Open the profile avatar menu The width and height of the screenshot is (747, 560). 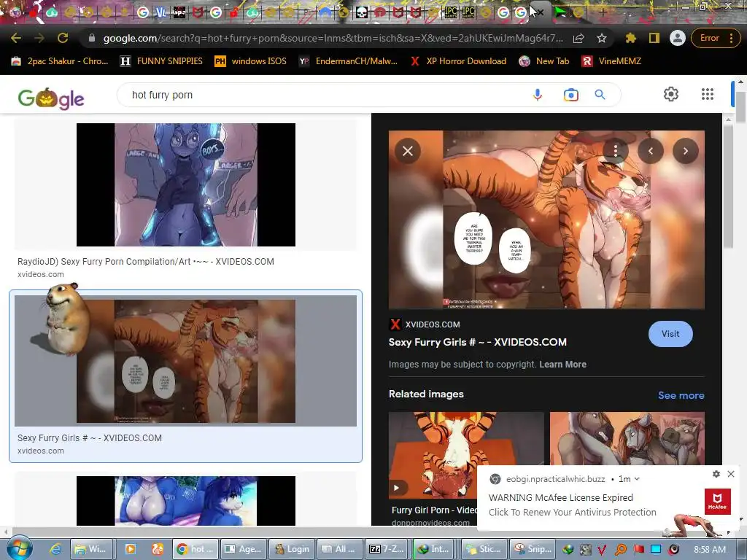click(677, 38)
